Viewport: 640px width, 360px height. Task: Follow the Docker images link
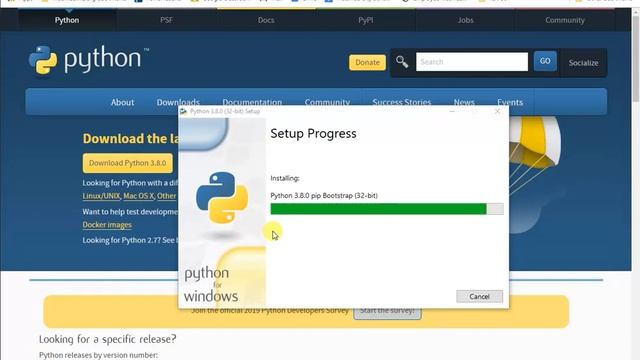107,224
